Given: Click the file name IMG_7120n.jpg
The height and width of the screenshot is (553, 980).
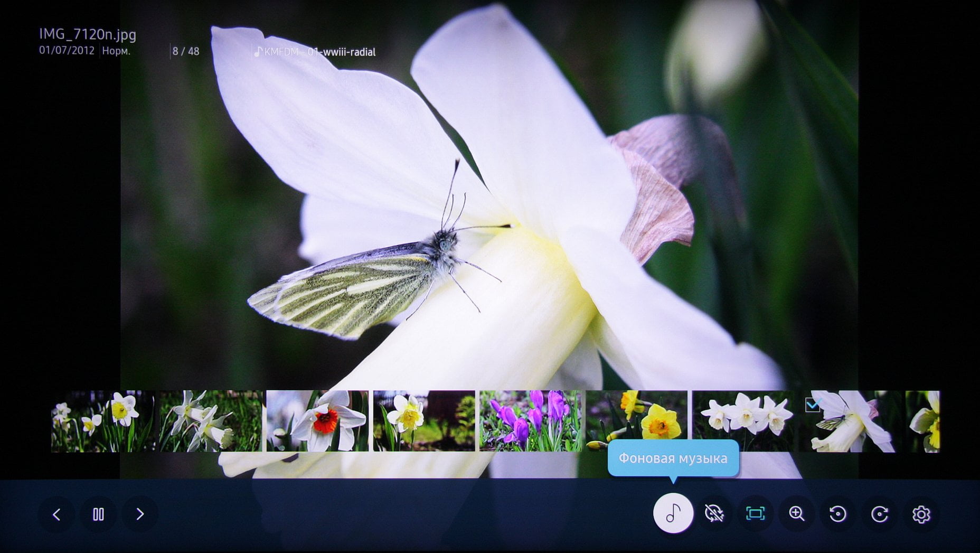Looking at the screenshot, I should tap(88, 35).
